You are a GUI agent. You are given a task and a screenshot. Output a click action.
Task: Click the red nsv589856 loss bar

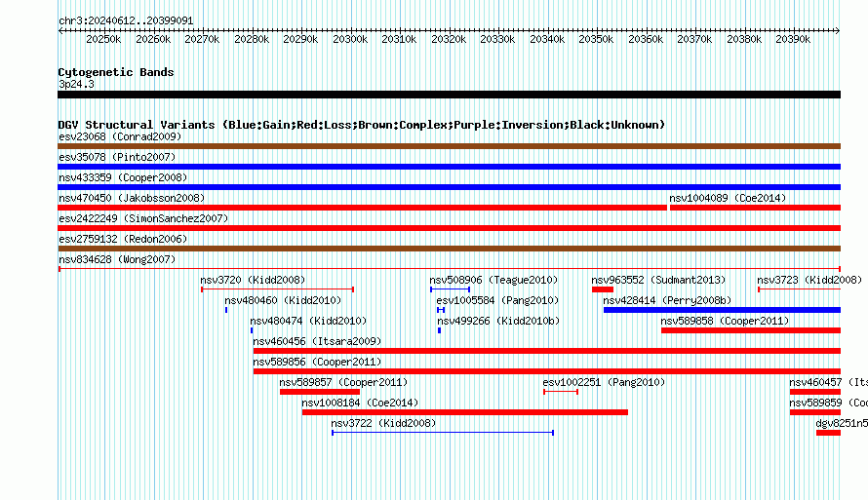tap(547, 371)
